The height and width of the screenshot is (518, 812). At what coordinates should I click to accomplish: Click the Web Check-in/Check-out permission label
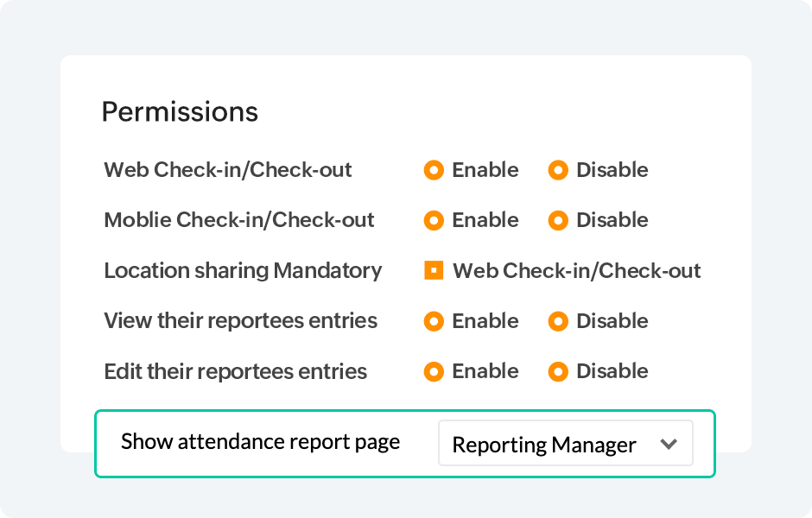click(228, 170)
